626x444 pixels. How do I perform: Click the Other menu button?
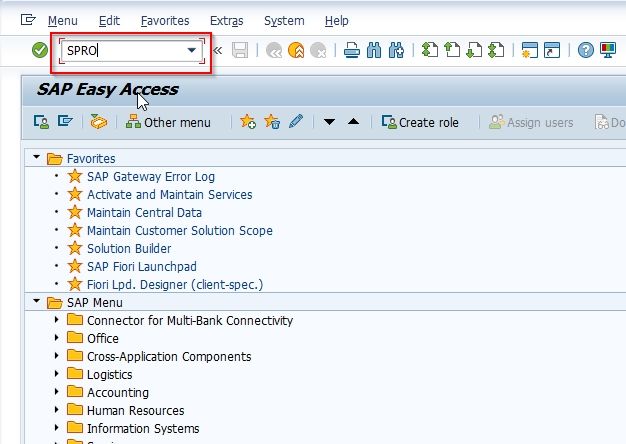click(x=168, y=122)
